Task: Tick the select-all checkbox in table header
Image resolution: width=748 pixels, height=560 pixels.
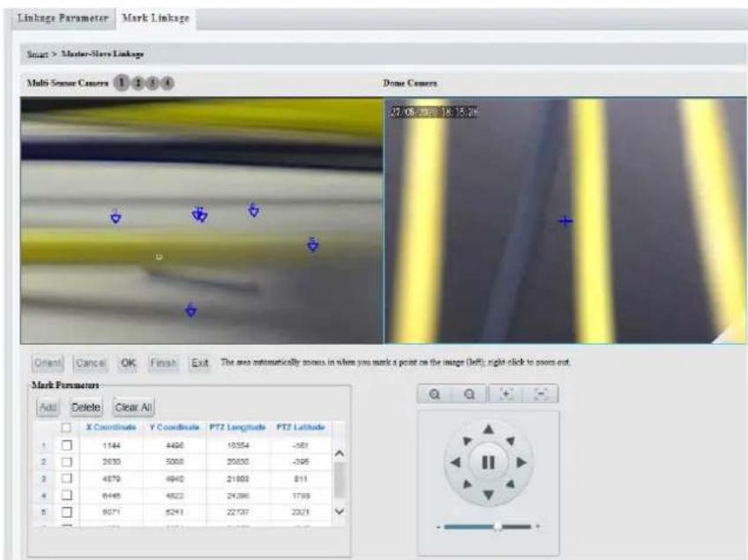Action: (x=66, y=428)
